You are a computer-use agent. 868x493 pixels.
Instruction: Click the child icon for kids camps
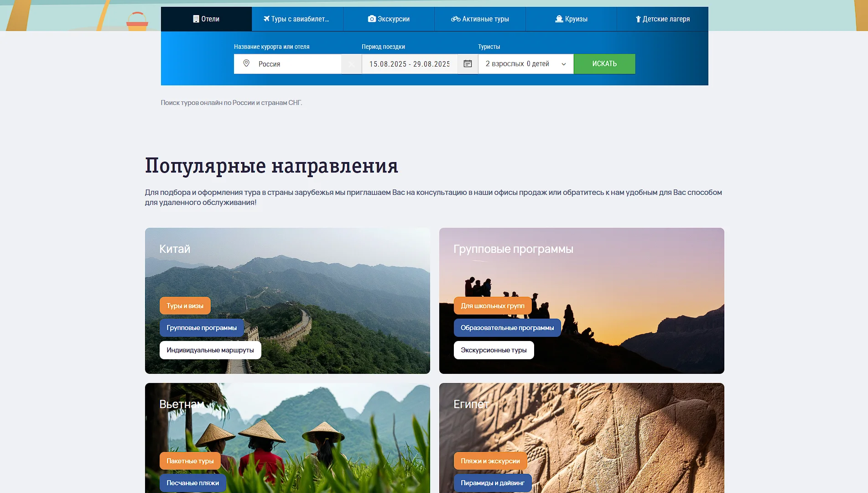(x=638, y=19)
